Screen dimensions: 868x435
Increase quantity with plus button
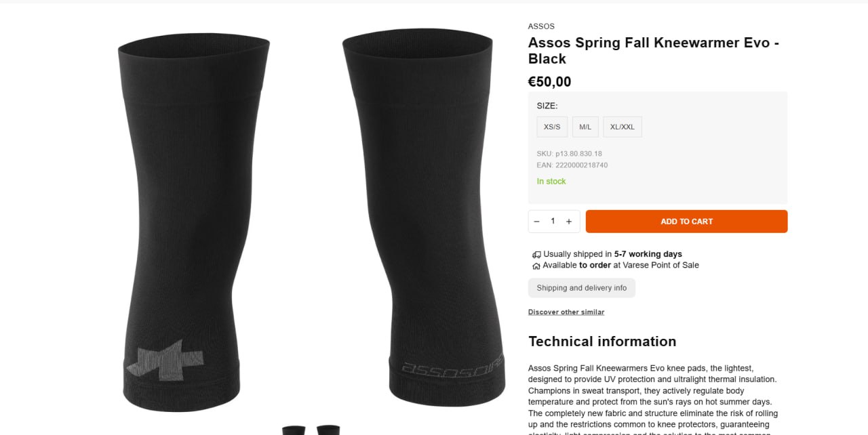[569, 222]
